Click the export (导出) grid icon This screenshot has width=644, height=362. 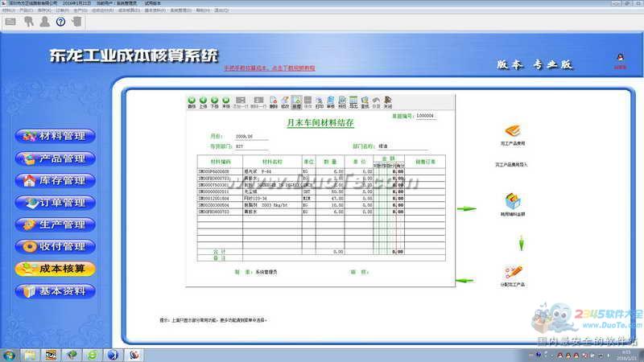click(x=353, y=102)
